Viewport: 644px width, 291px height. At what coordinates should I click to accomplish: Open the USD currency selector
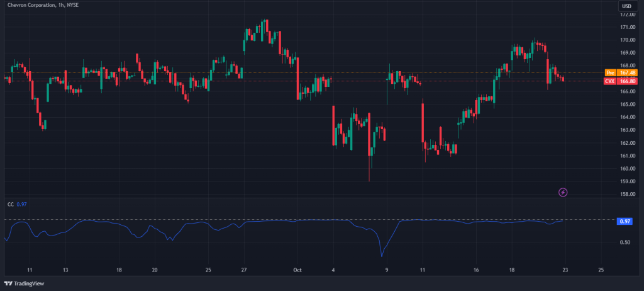627,6
